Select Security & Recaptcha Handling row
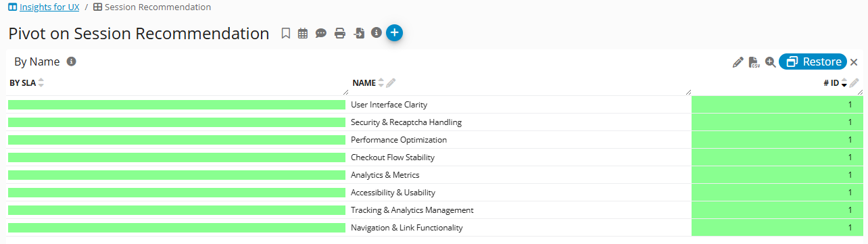868x244 pixels. click(406, 122)
